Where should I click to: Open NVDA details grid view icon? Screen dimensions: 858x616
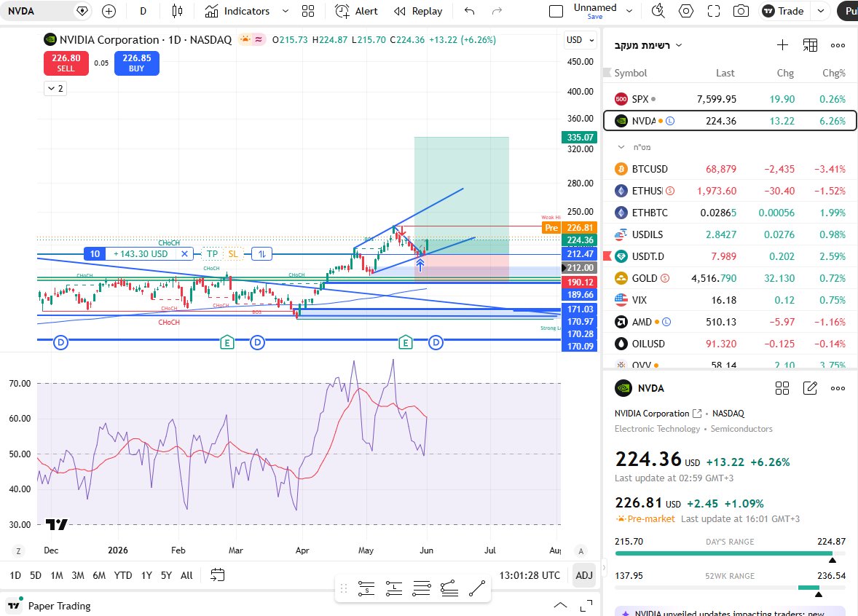coord(782,388)
